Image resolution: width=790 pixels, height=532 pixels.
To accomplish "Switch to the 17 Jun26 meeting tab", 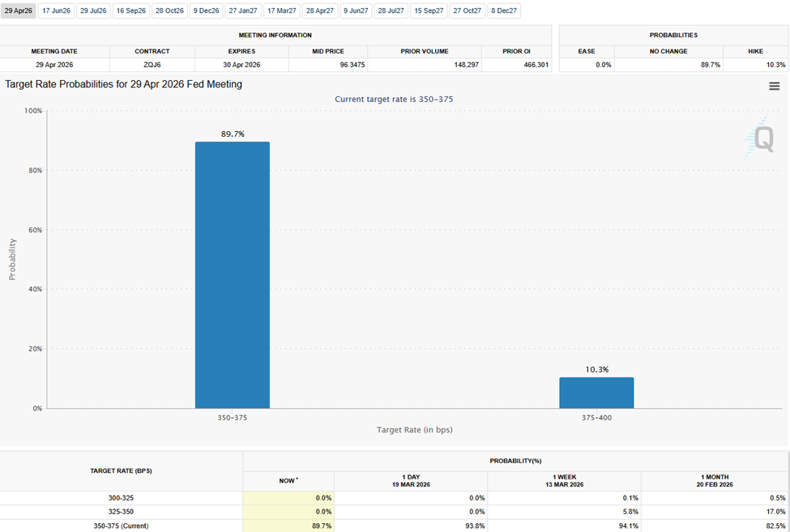I will (57, 11).
